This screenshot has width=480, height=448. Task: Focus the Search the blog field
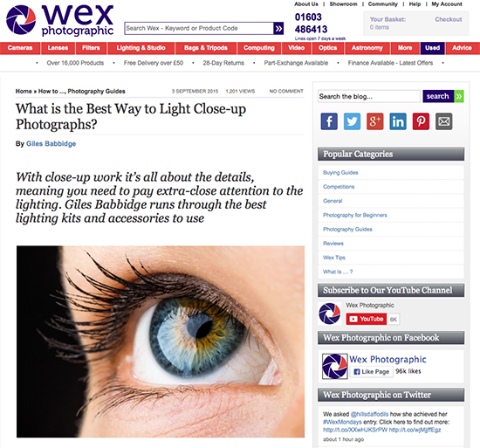[x=369, y=96]
